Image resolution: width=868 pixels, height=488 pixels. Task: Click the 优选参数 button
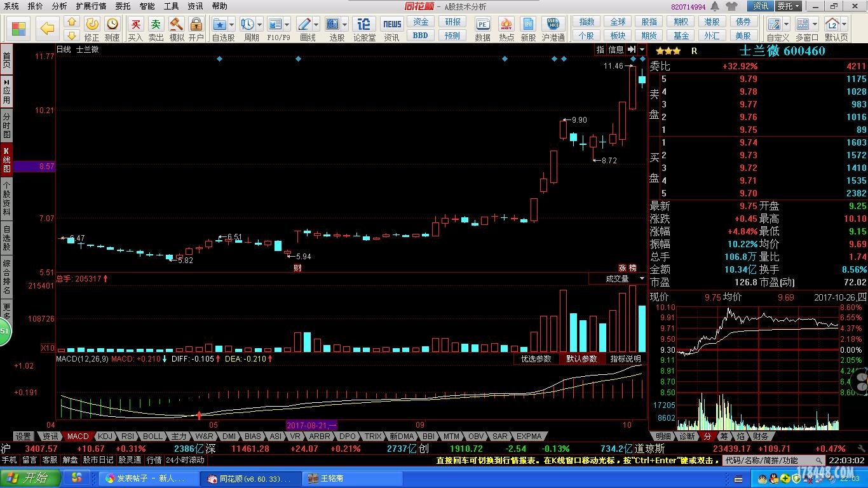point(536,359)
